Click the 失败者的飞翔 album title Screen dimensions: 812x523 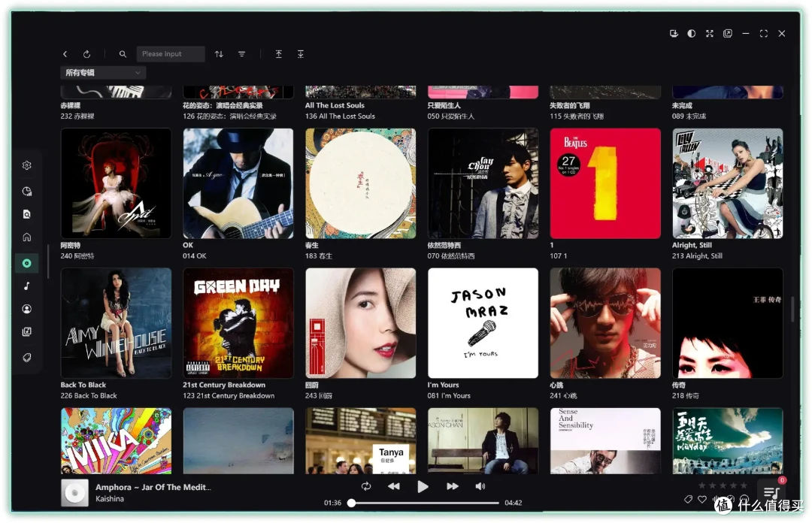(570, 105)
